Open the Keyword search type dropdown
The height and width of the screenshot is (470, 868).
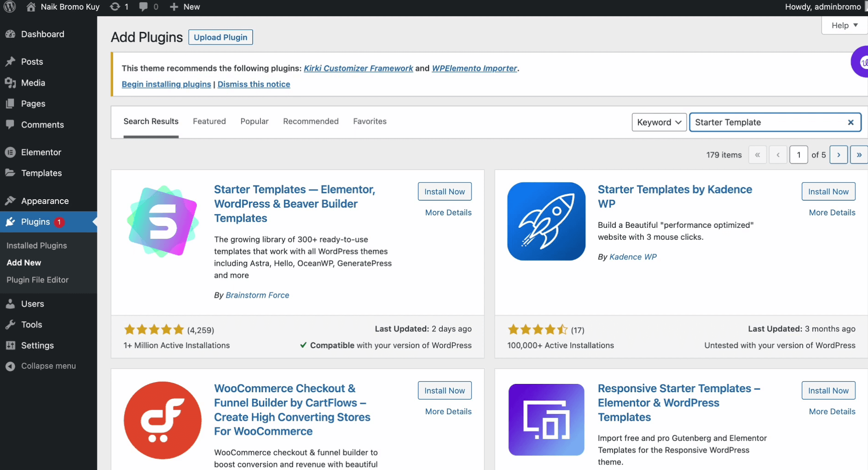(659, 122)
